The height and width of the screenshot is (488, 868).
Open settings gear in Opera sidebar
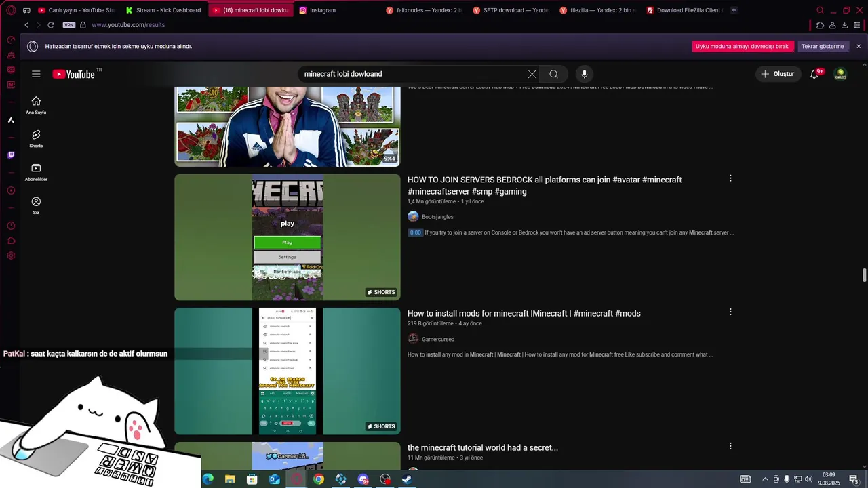[x=11, y=256]
